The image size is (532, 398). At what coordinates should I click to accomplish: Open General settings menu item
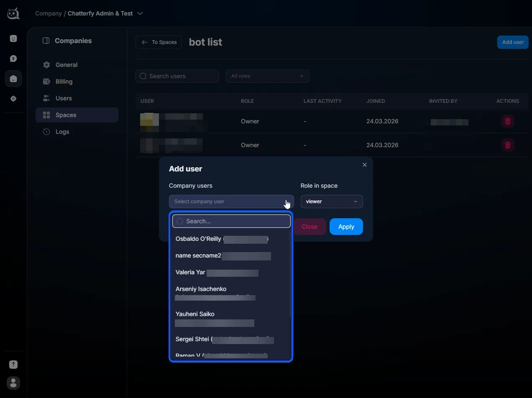77,65
